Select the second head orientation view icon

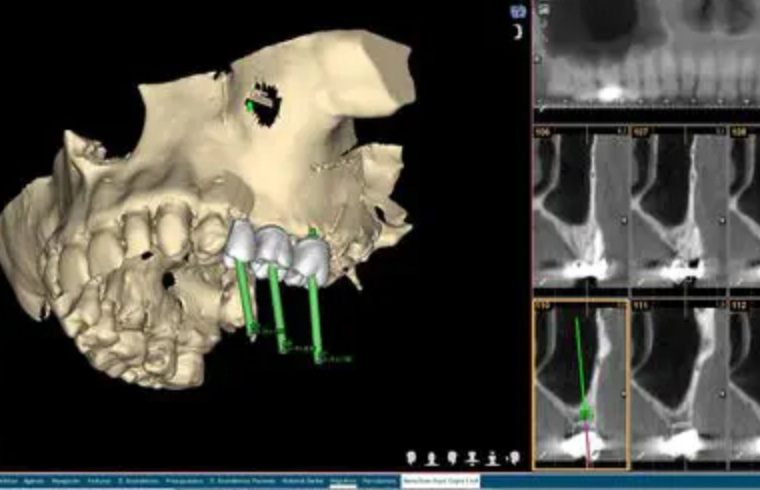[x=433, y=457]
